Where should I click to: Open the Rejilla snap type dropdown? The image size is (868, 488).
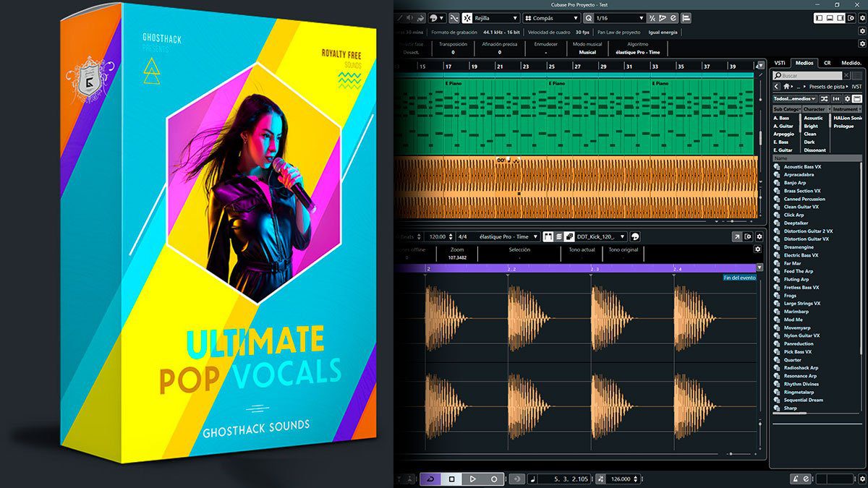496,18
